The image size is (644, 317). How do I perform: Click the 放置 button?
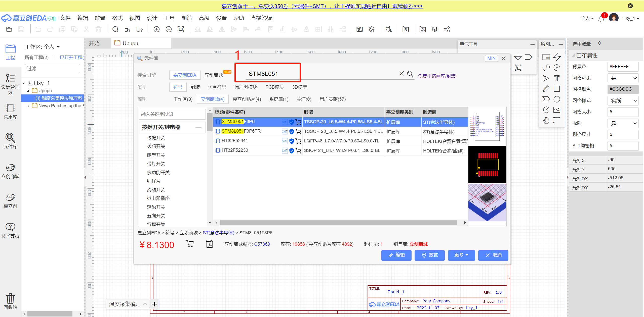tap(429, 255)
